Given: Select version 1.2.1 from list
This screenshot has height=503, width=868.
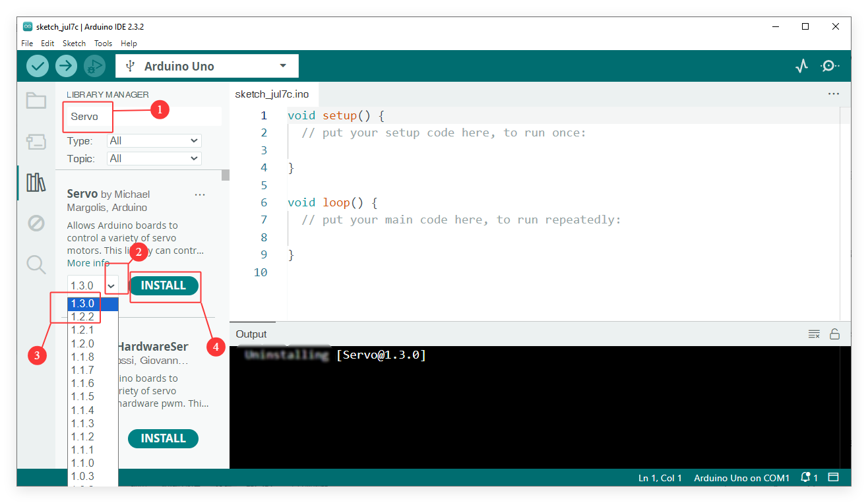Looking at the screenshot, I should point(93,330).
